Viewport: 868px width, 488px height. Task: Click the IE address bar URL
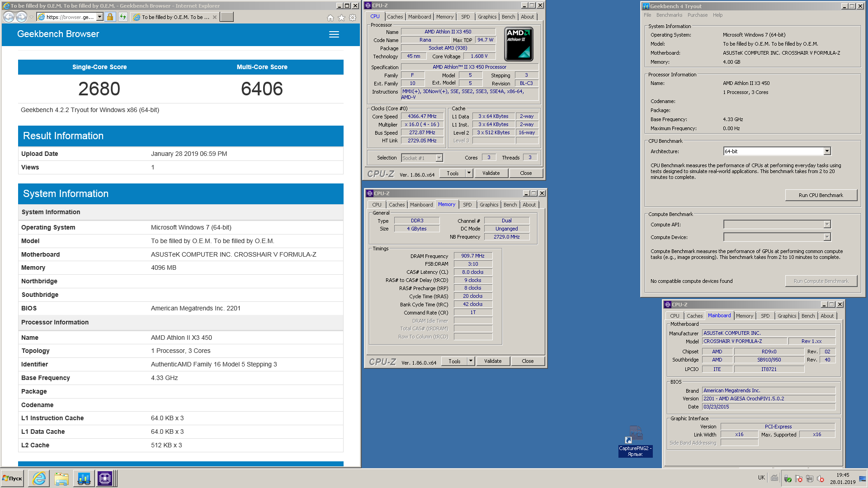pos(70,17)
